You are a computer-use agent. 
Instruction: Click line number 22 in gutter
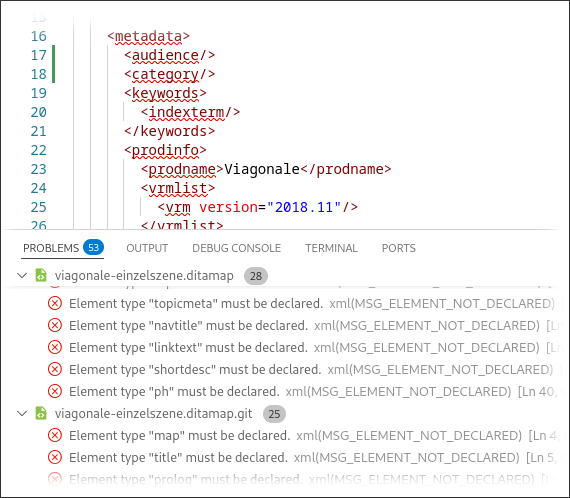(39, 150)
